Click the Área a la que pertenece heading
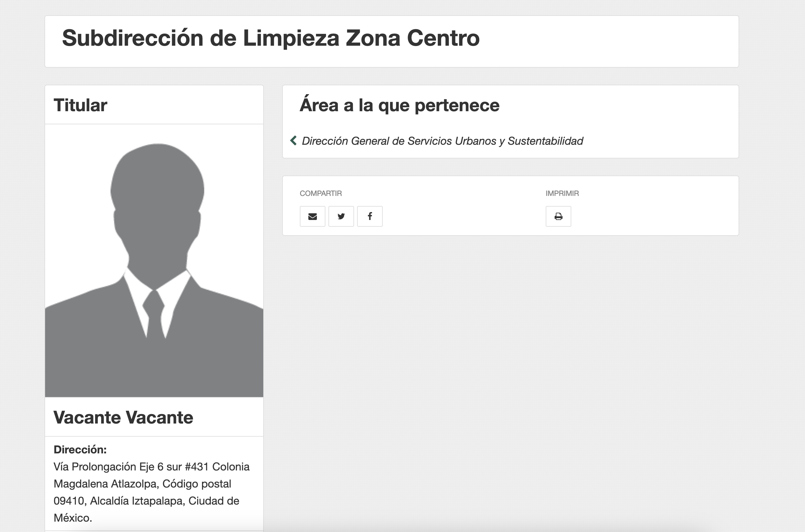The width and height of the screenshot is (805, 532). point(399,105)
